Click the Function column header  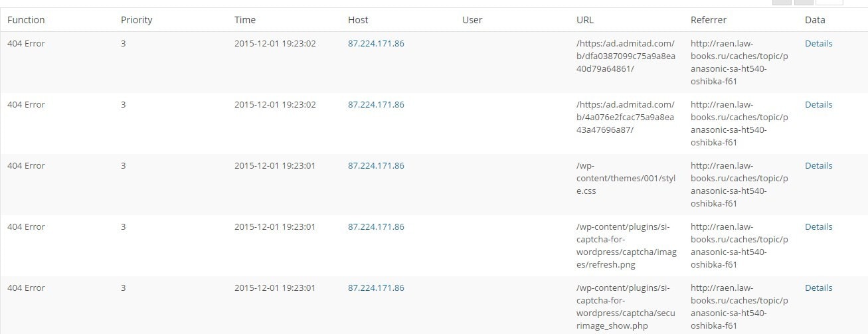click(x=26, y=20)
